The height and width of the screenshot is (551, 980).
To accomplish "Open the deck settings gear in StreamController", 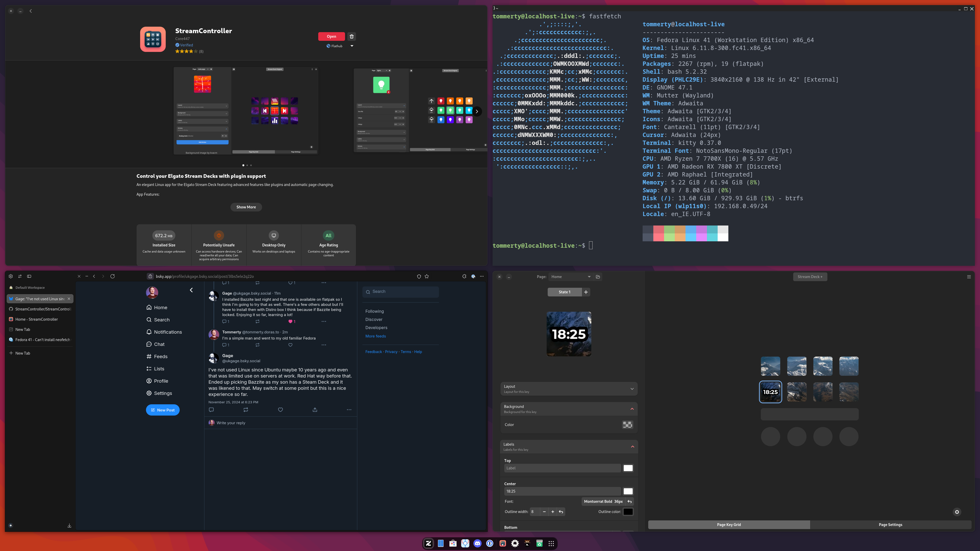I will point(957,512).
